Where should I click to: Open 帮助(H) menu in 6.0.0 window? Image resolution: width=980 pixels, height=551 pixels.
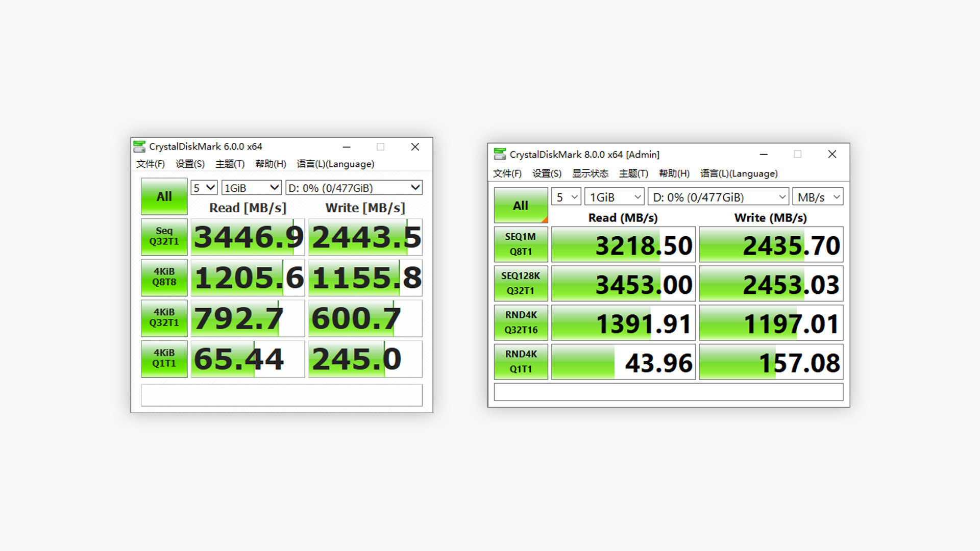(x=271, y=164)
